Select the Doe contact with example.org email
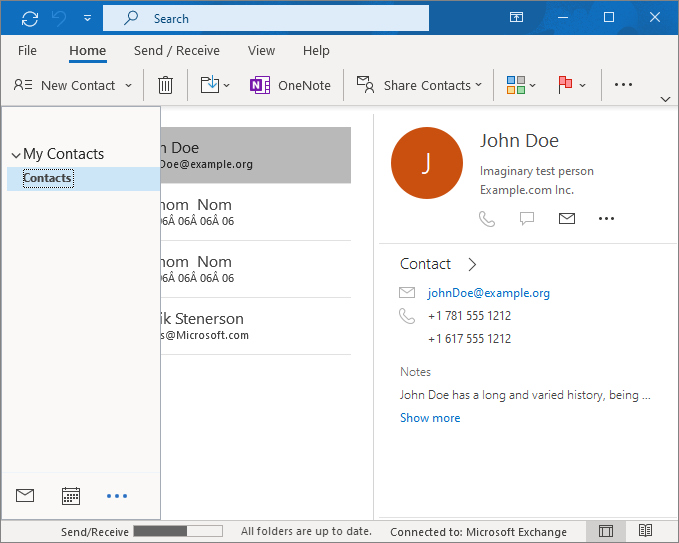Screen dimensions: 679x543 pyautogui.click(x=255, y=155)
